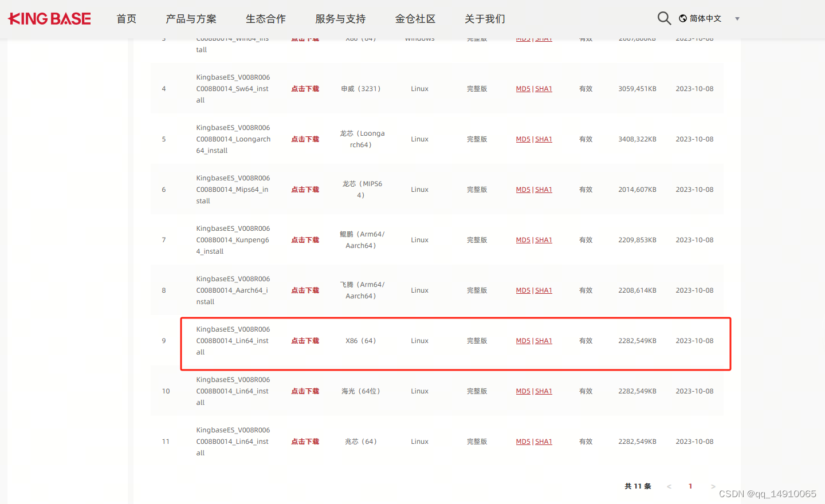Open the 产品与方案 menu
Screen dimensions: 825x504
click(191, 19)
